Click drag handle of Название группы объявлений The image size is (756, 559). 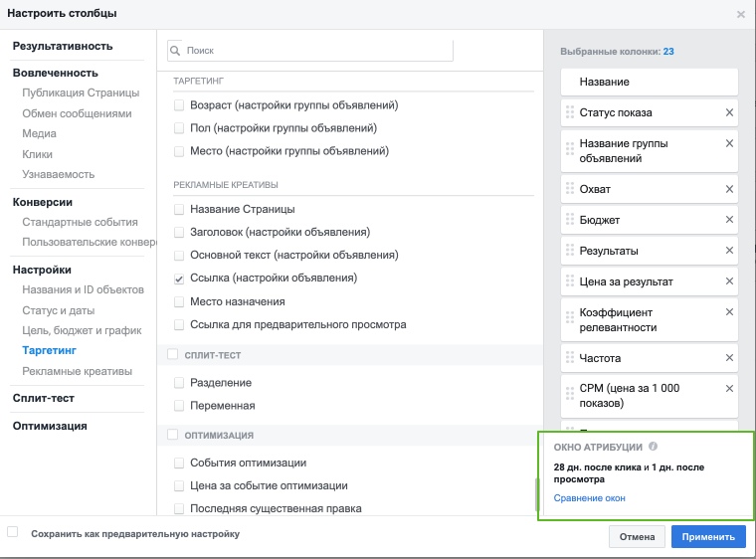[x=570, y=148]
